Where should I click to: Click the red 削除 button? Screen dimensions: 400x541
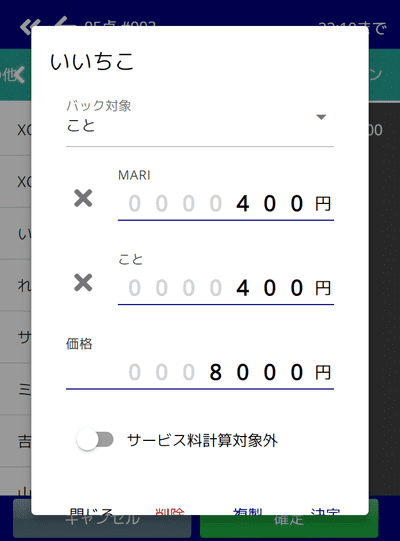point(170,511)
